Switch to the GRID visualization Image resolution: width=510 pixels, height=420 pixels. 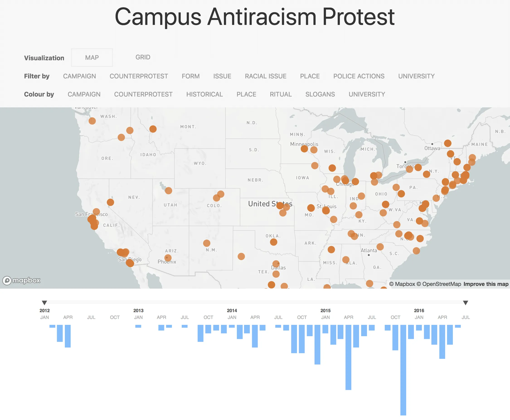point(143,57)
